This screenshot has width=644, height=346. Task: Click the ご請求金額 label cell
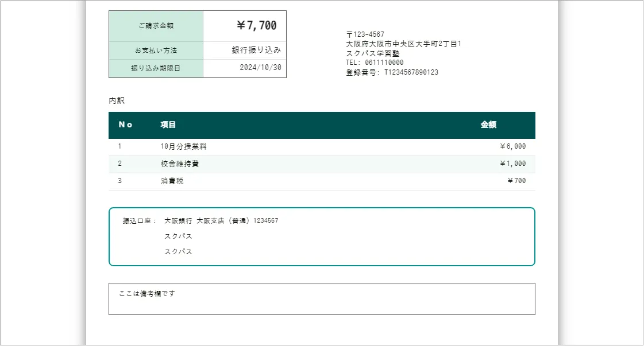156,26
